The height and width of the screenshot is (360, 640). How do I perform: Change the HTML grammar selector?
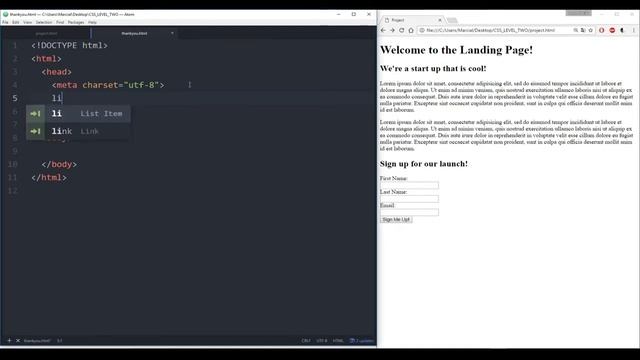(x=338, y=341)
